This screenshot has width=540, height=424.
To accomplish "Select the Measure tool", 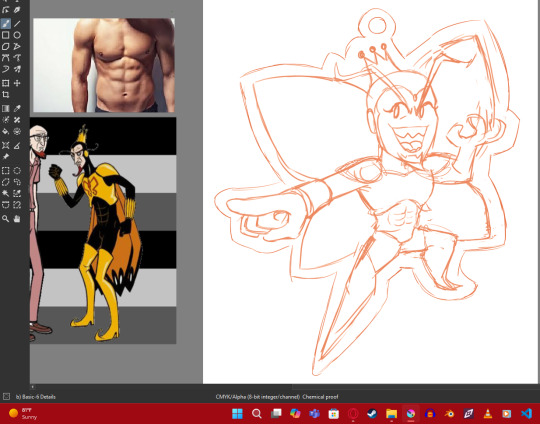I will (17, 145).
